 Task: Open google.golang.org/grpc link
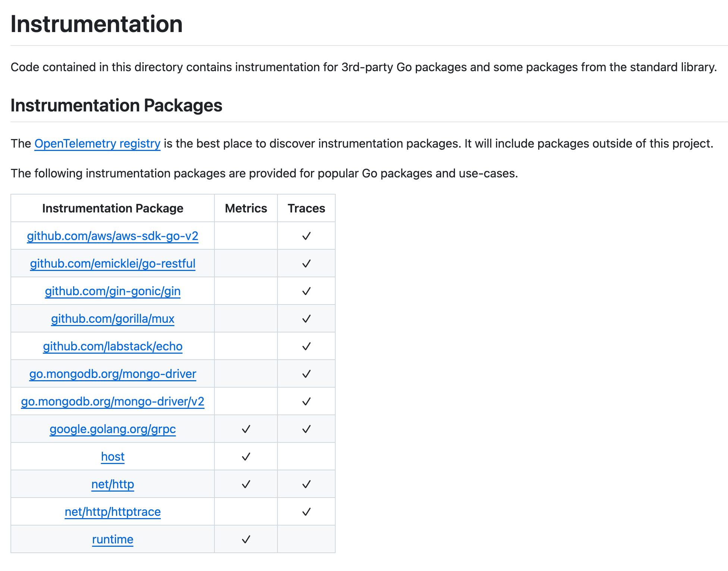coord(113,429)
